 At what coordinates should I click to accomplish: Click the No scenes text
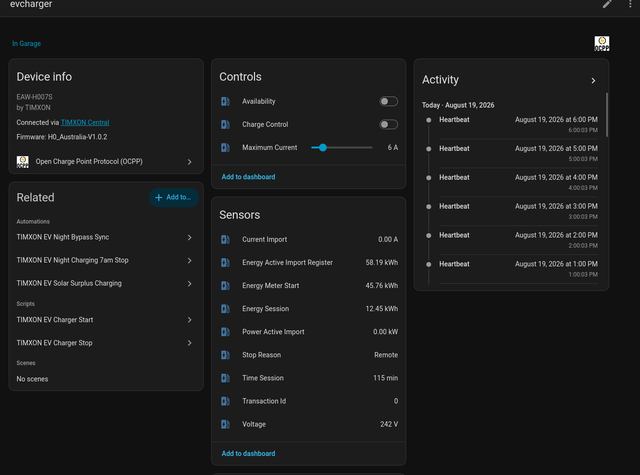[x=32, y=379]
